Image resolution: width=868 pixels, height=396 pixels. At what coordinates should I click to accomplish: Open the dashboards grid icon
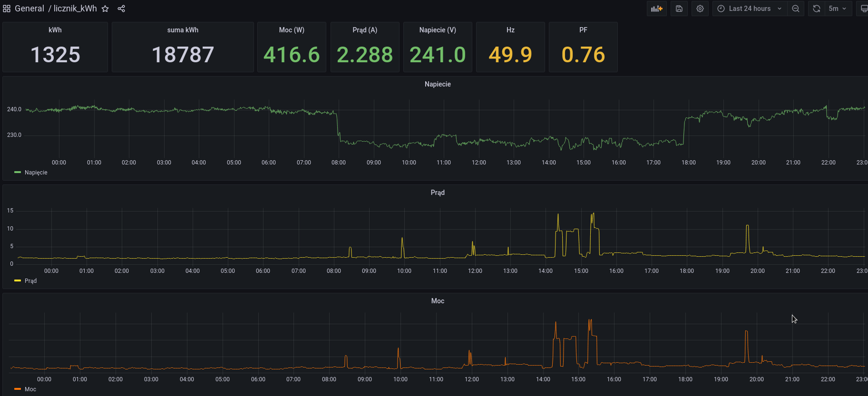click(7, 9)
